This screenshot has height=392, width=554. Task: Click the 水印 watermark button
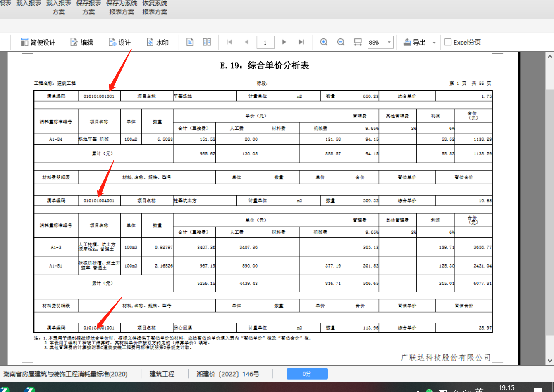coord(158,42)
